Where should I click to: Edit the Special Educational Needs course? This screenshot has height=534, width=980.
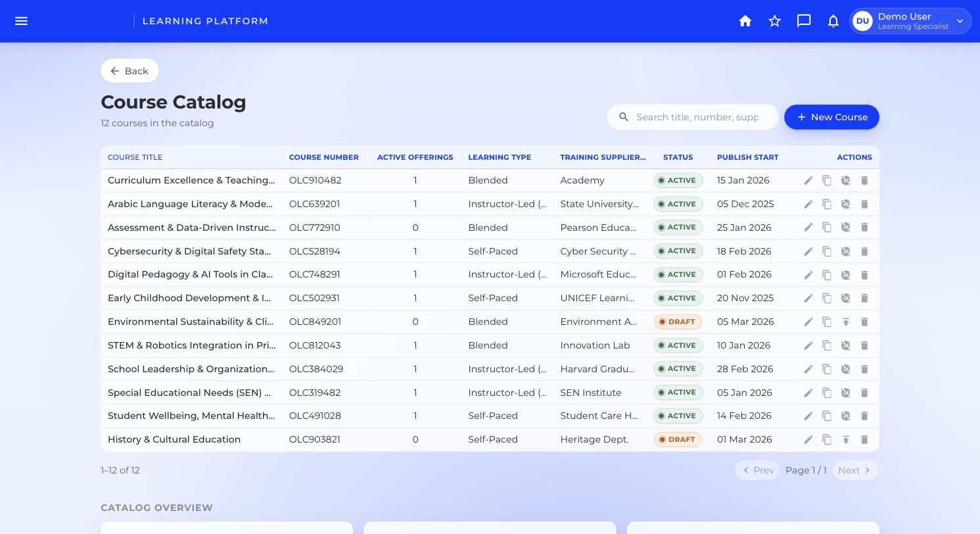(808, 393)
